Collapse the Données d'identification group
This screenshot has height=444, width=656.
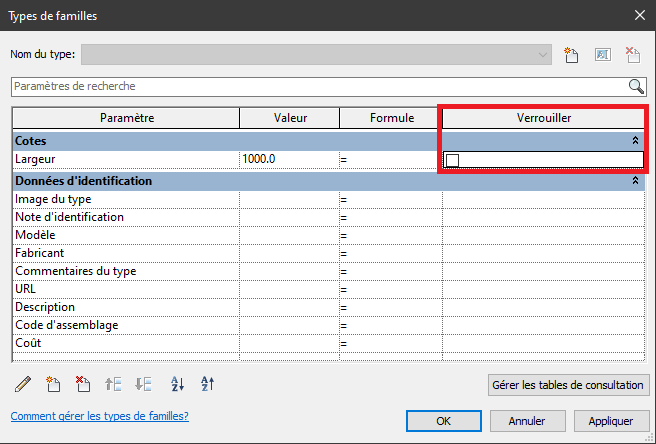point(635,182)
